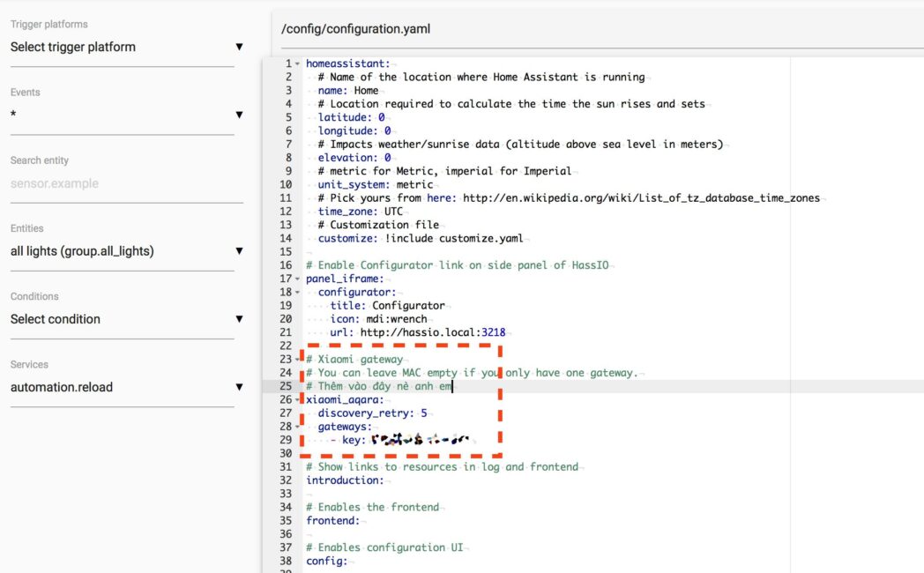Collapse the panel_iframe fold arrow on line 17

298,279
